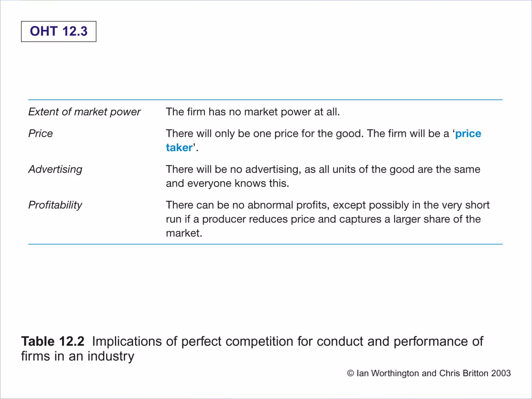Screen dimensions: 532x399
Task: Click 'and everyone knows this.' line
Action: coord(228,183)
